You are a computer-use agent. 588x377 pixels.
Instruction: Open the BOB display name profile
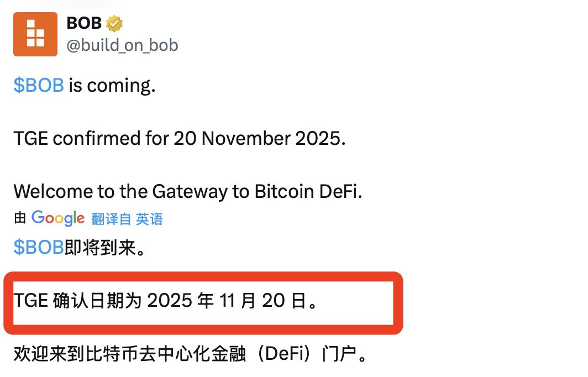tap(83, 23)
